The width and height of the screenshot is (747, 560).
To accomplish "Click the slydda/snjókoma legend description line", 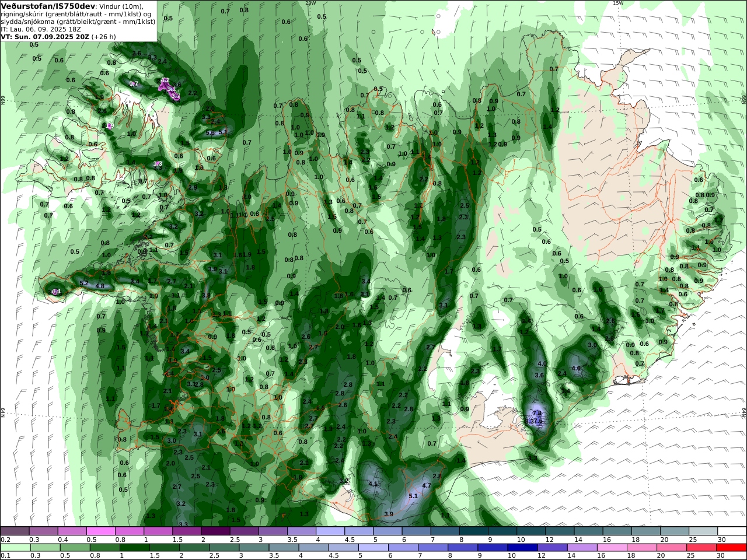I will click(x=78, y=21).
